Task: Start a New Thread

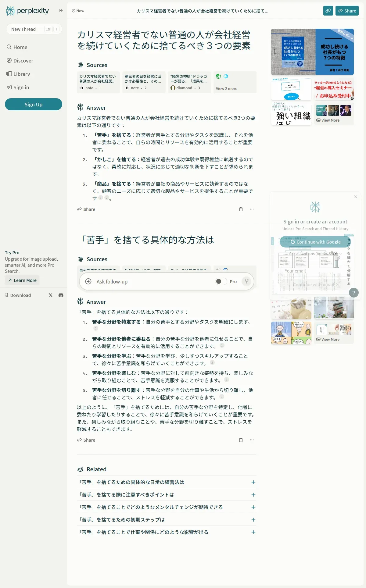Action: coord(34,29)
